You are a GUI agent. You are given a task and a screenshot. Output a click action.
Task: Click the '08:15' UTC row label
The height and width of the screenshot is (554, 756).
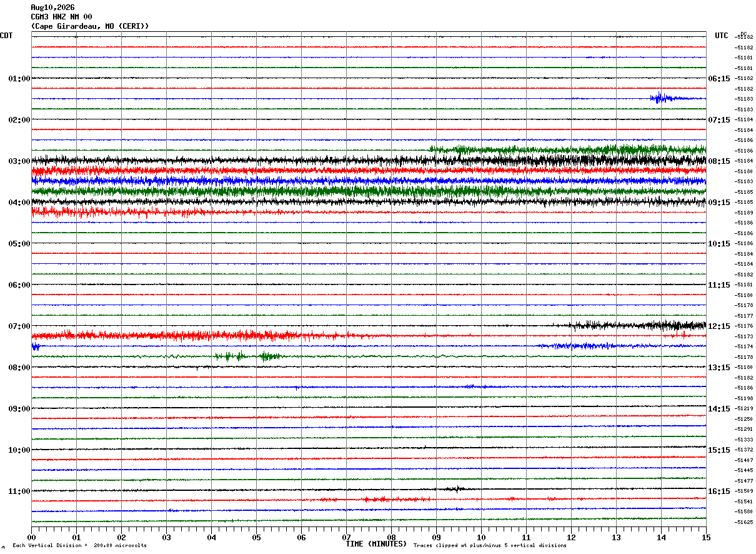[719, 161]
